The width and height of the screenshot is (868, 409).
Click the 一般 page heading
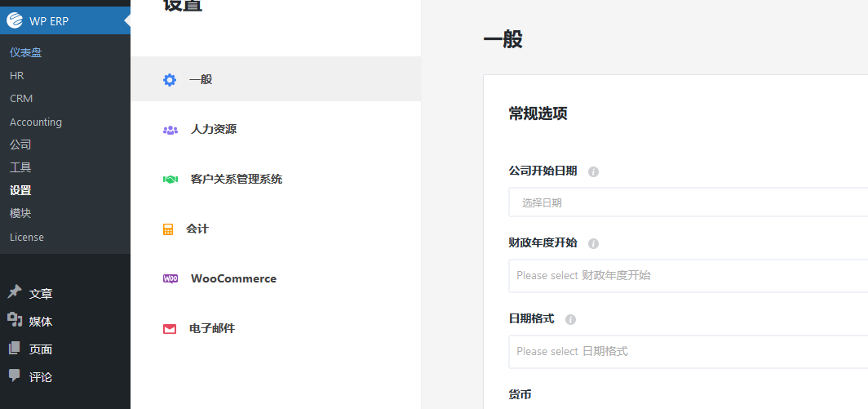503,40
